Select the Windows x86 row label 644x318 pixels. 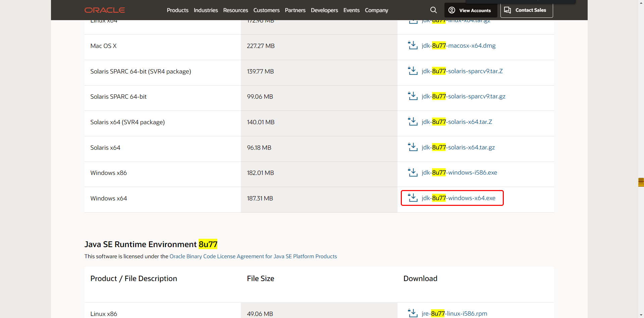pos(108,173)
